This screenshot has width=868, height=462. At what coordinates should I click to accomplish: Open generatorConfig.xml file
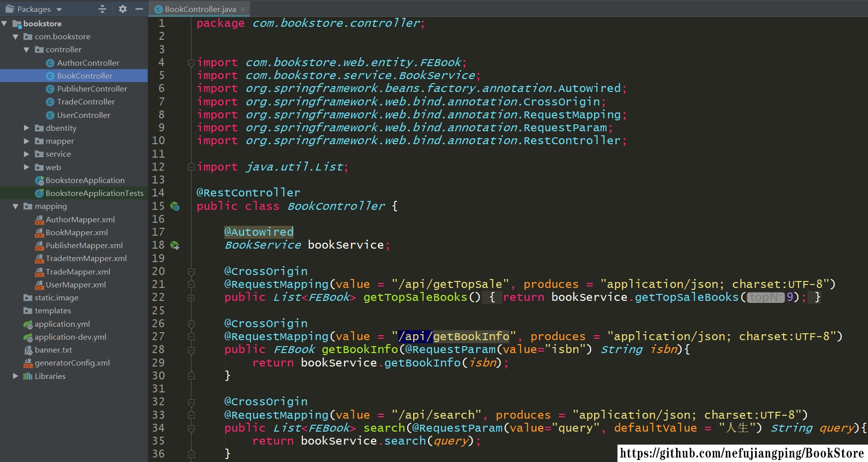(x=72, y=363)
